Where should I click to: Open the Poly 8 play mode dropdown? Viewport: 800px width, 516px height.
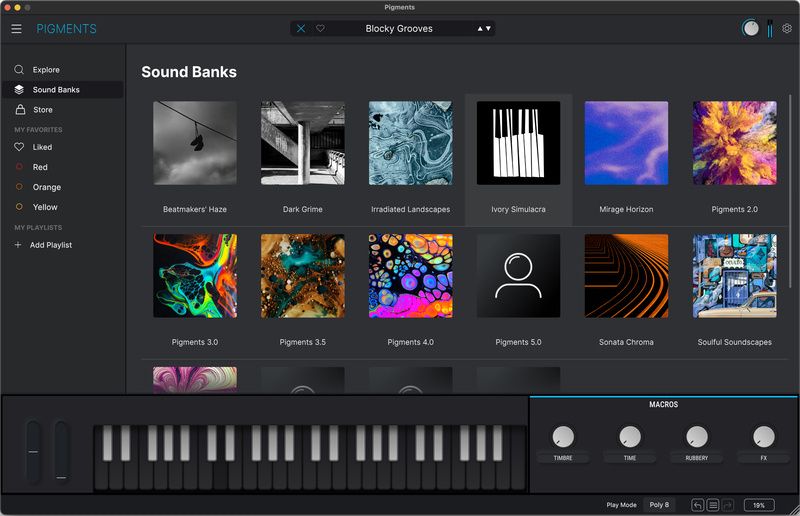pos(659,505)
